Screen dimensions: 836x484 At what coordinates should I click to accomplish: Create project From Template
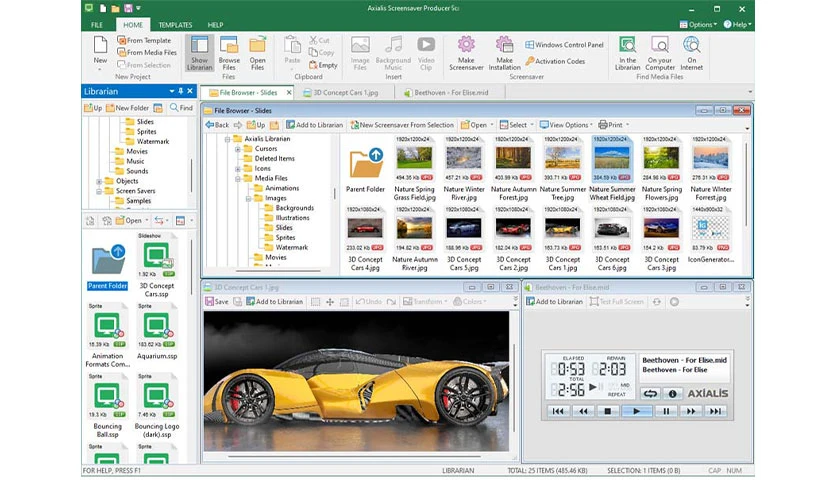[x=144, y=41]
